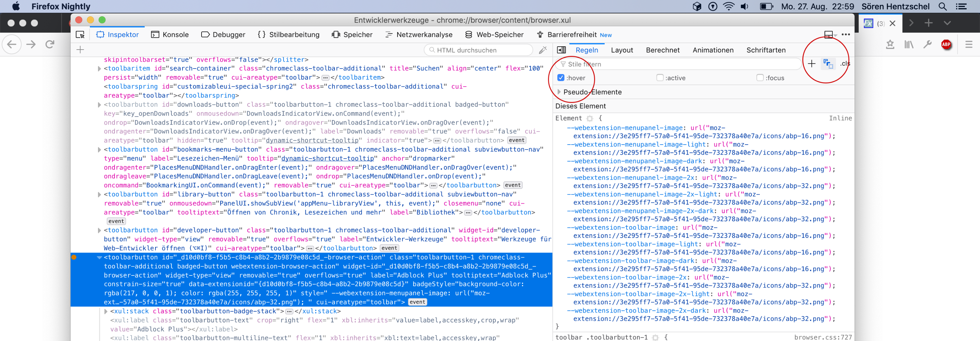Go back in the browser window
Image resolution: width=980 pixels, height=341 pixels.
click(12, 44)
